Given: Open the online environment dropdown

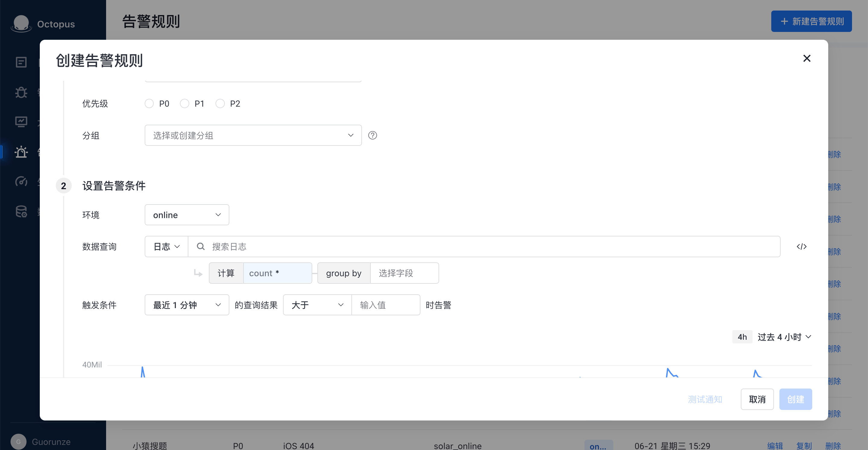Looking at the screenshot, I should click(x=187, y=215).
